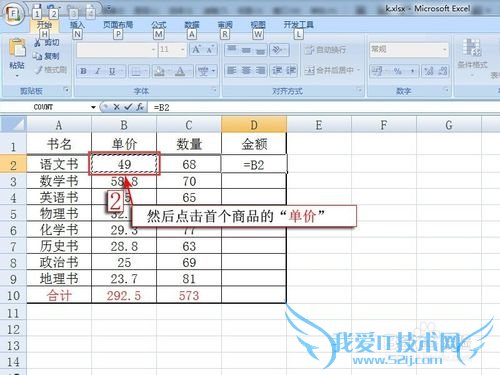
Task: Click the Insert Function fx button
Action: point(140,107)
